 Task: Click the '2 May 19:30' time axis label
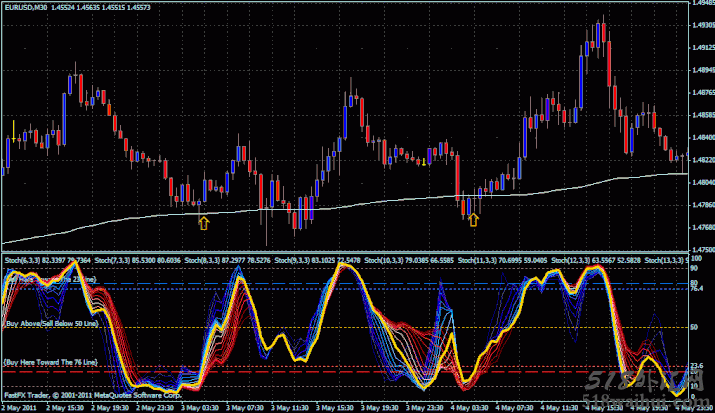coord(109,408)
